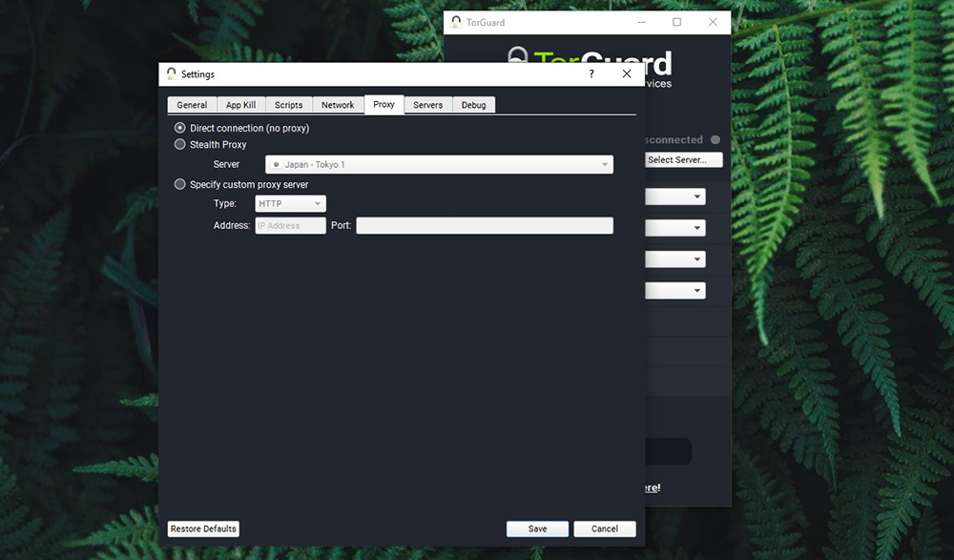Open the first dropdown in TorGuard window

click(x=675, y=196)
